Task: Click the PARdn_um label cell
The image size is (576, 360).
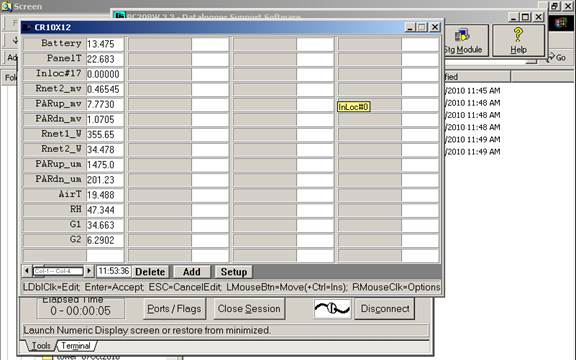Action: point(55,180)
